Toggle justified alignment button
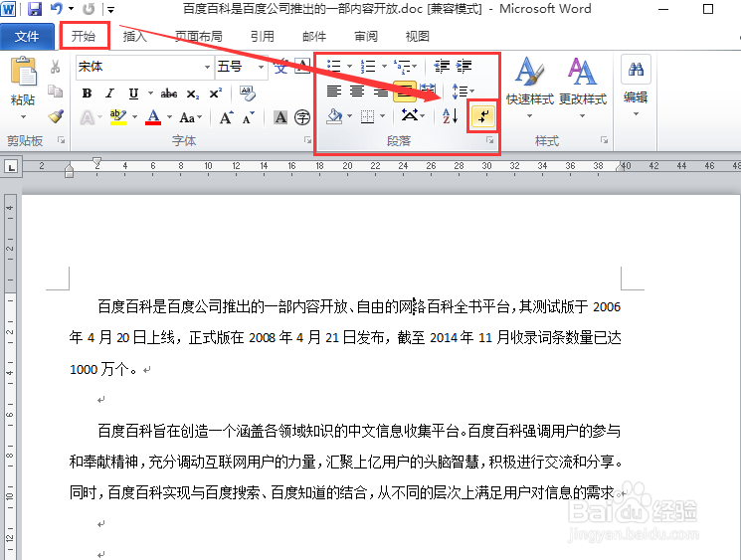The width and height of the screenshot is (741, 560). click(404, 91)
